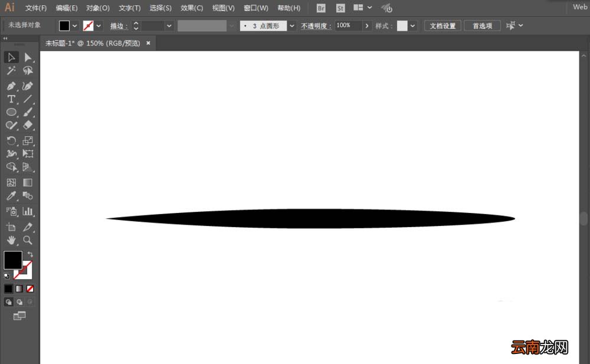
Task: Select the Magic Wand tool
Action: 11,70
